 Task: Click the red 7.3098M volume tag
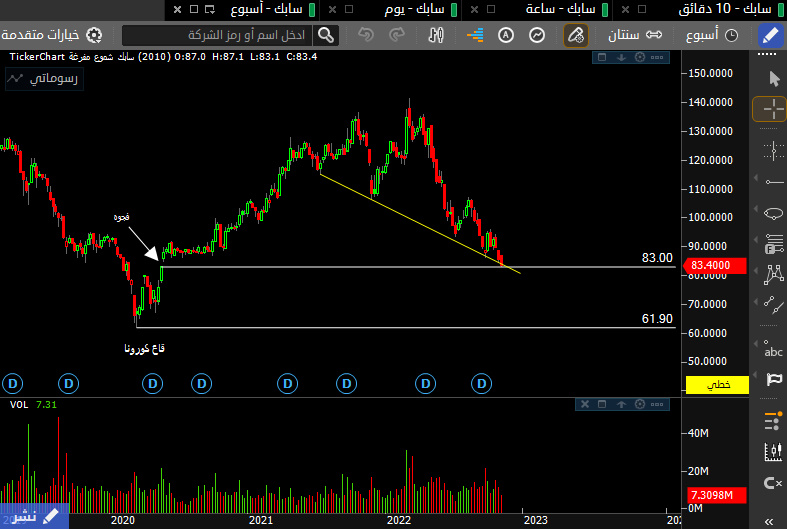[x=717, y=495]
